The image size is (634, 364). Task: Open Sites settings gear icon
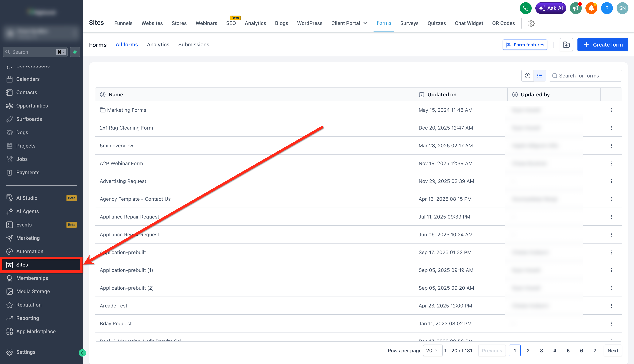(x=531, y=24)
